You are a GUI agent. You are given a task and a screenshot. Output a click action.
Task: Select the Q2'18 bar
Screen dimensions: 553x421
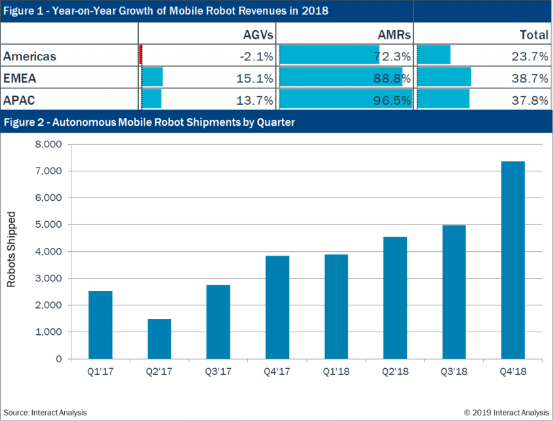pos(395,298)
